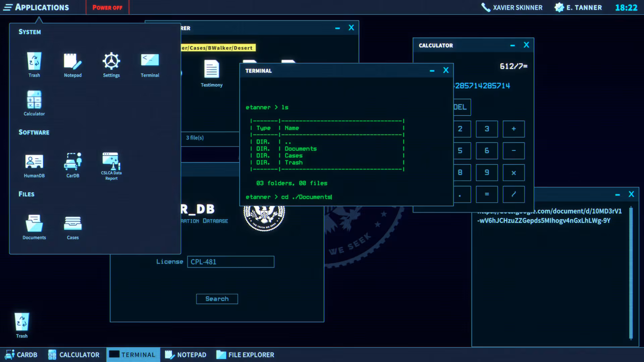Click the 612/7= expression in Calculator
Viewport: 644px width, 362px height.
514,66
